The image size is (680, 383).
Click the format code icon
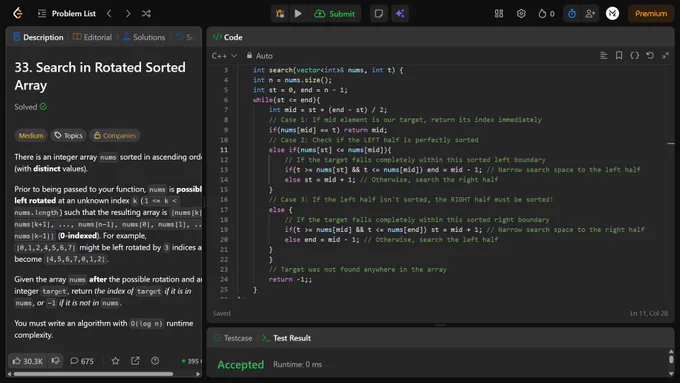click(604, 56)
